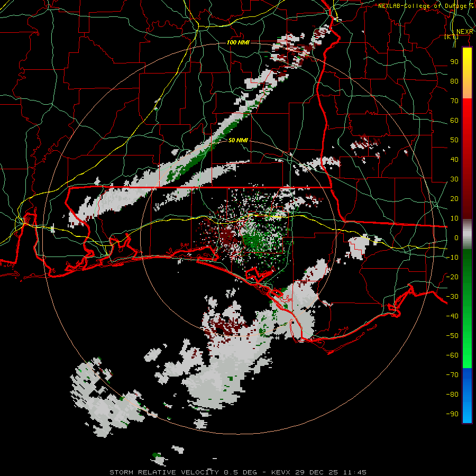Click the -80 value on velocity scale
Viewport: 476px width, 476px height.
(x=452, y=395)
